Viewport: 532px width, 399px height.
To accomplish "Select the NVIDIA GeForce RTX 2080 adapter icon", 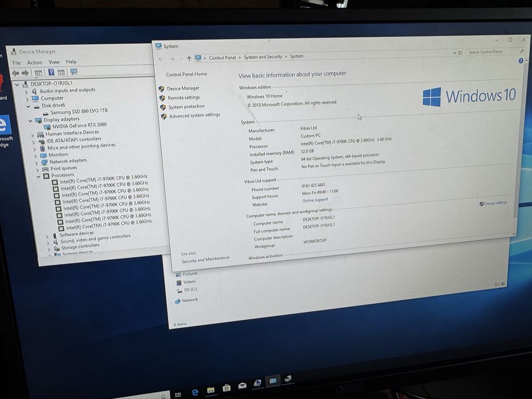I will tap(47, 127).
